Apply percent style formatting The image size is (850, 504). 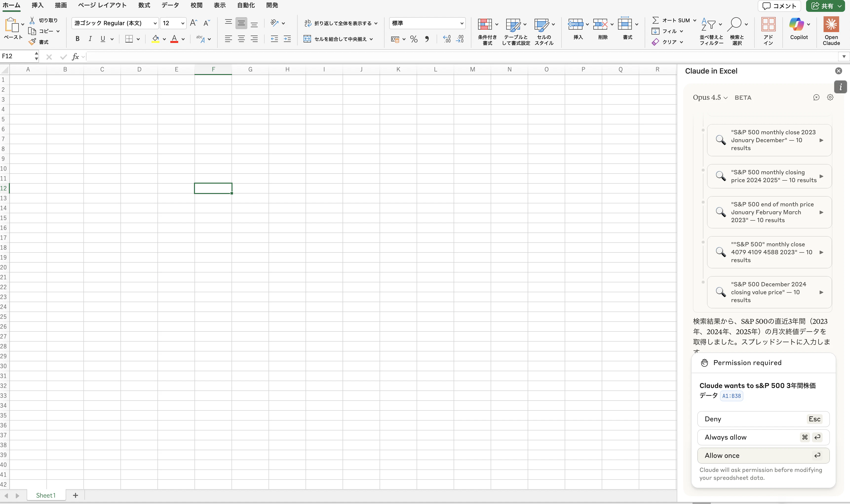[414, 39]
